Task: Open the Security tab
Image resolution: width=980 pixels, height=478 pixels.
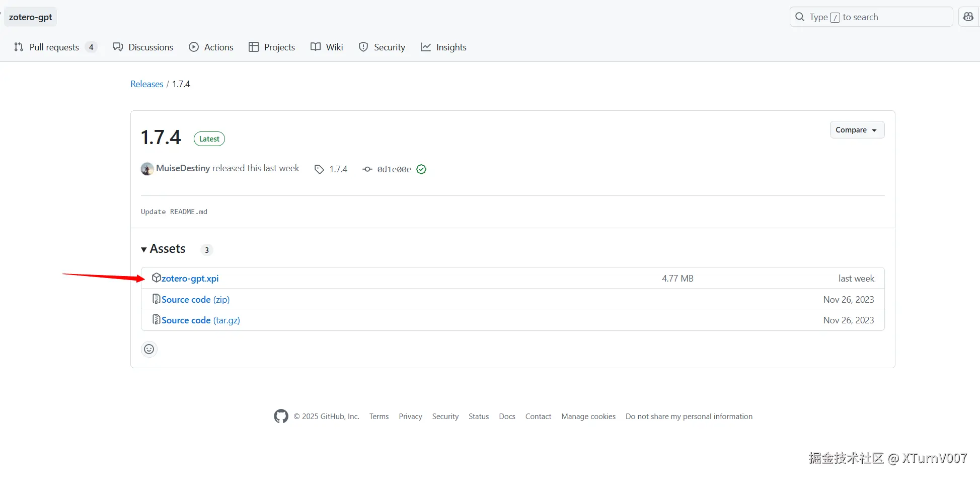Action: coord(382,47)
